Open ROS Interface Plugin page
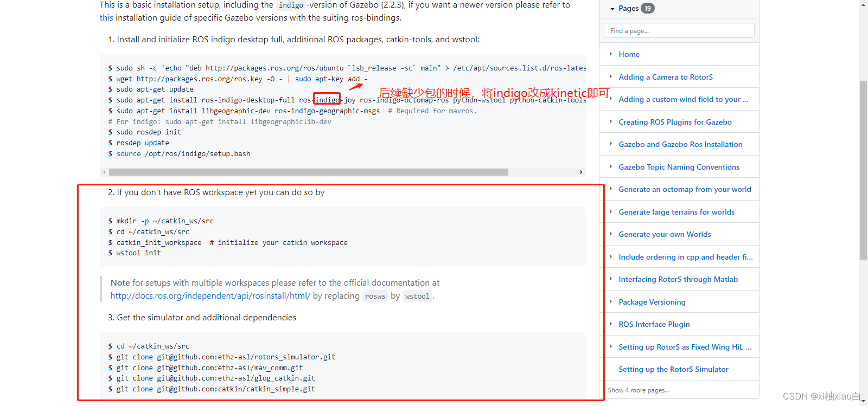Viewport: 868px width, 406px height. click(654, 324)
